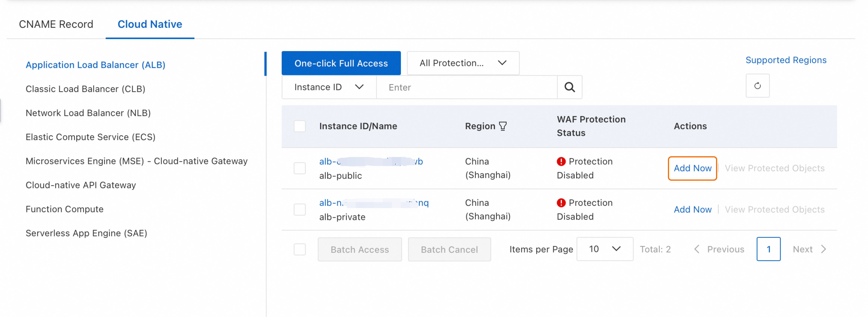
Task: Select the alb-private row checkbox
Action: click(300, 210)
